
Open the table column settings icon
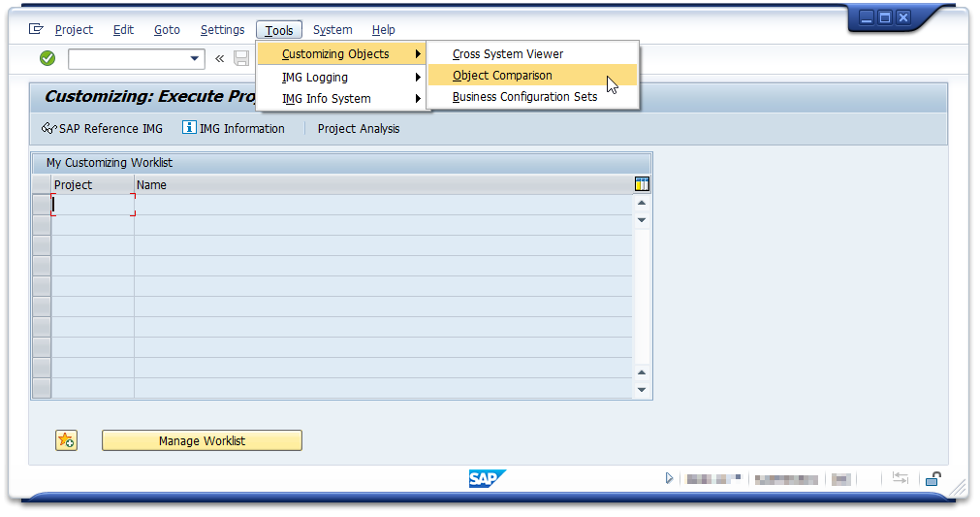click(x=642, y=183)
